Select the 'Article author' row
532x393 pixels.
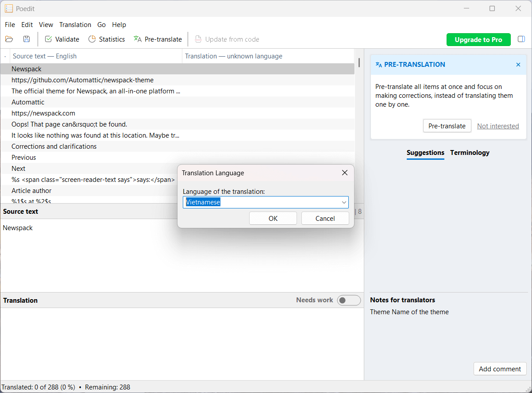89,191
